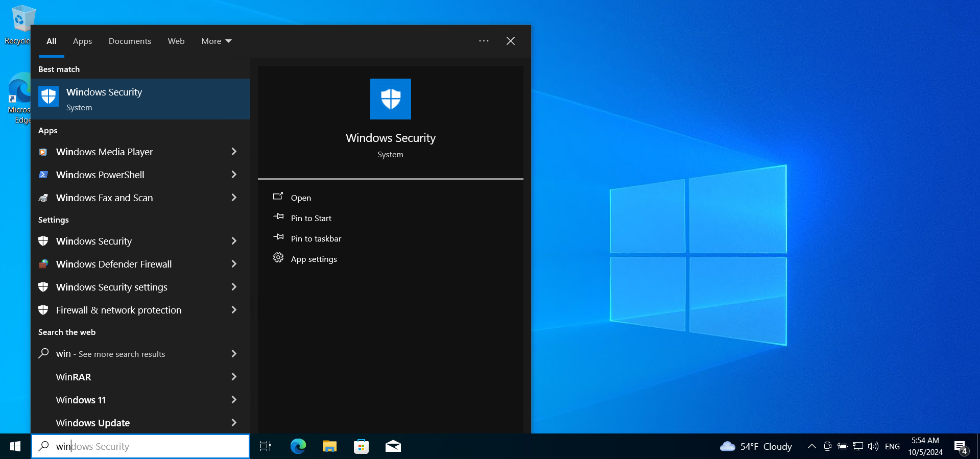
Task: Click the Windows Fax and Scan icon
Action: 43,198
